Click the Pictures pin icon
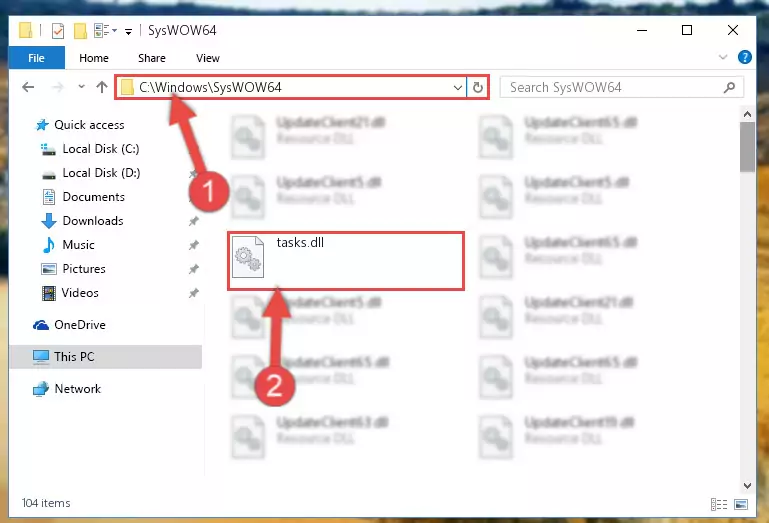 tap(194, 269)
